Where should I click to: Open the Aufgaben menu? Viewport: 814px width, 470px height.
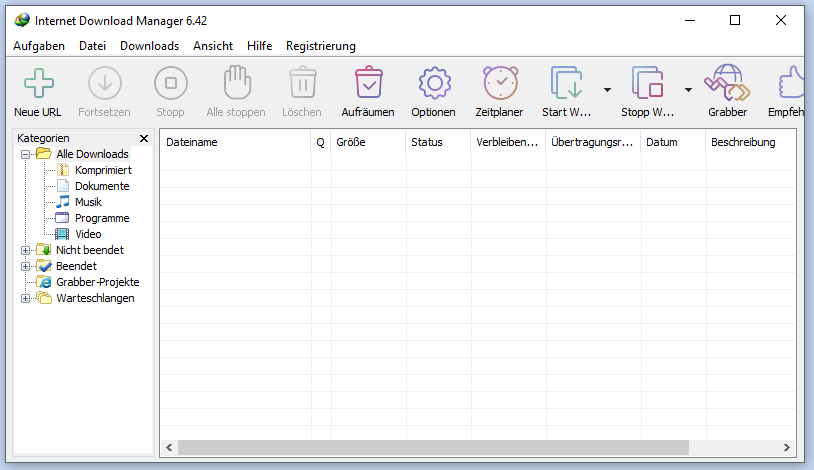(x=39, y=46)
